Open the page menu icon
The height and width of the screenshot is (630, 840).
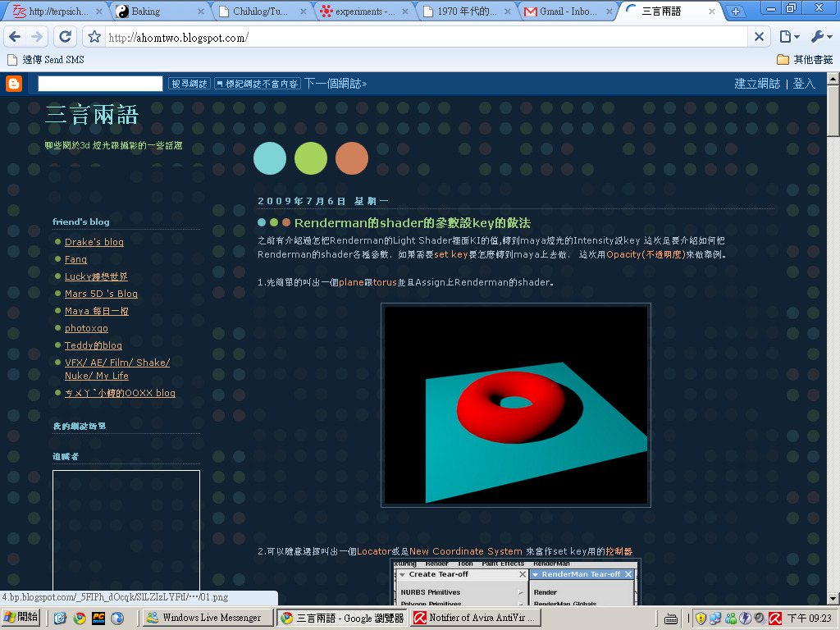790,36
